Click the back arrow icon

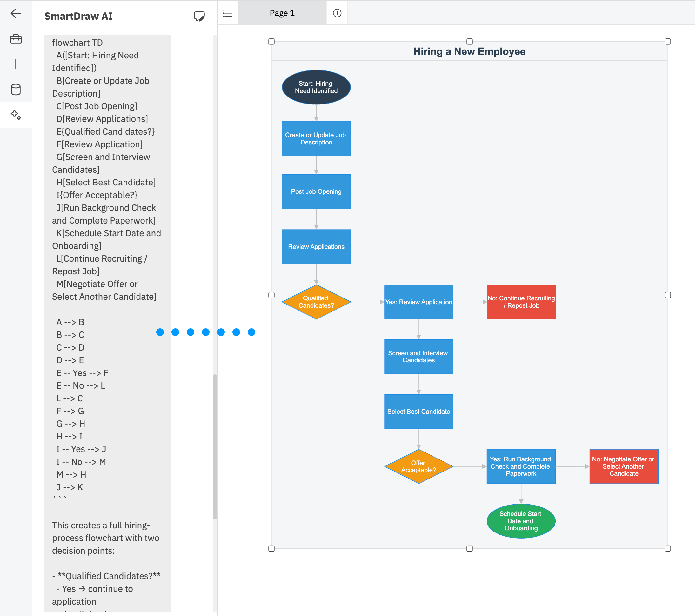[16, 14]
